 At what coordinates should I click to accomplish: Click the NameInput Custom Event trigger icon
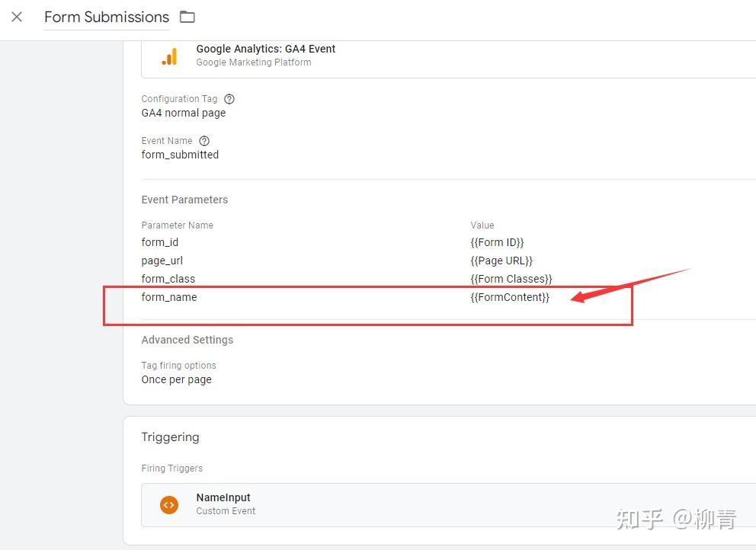pos(168,504)
